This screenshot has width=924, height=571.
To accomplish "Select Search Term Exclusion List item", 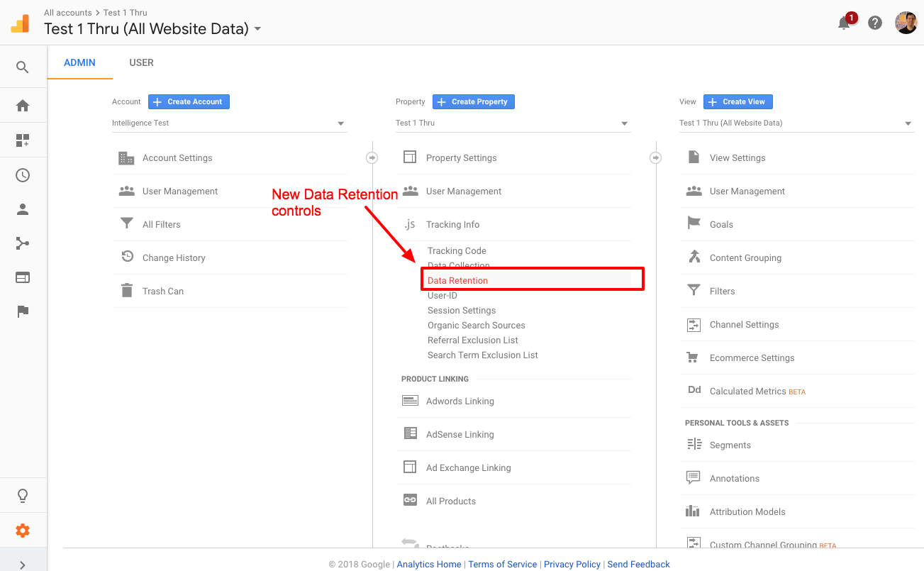I will tap(483, 355).
